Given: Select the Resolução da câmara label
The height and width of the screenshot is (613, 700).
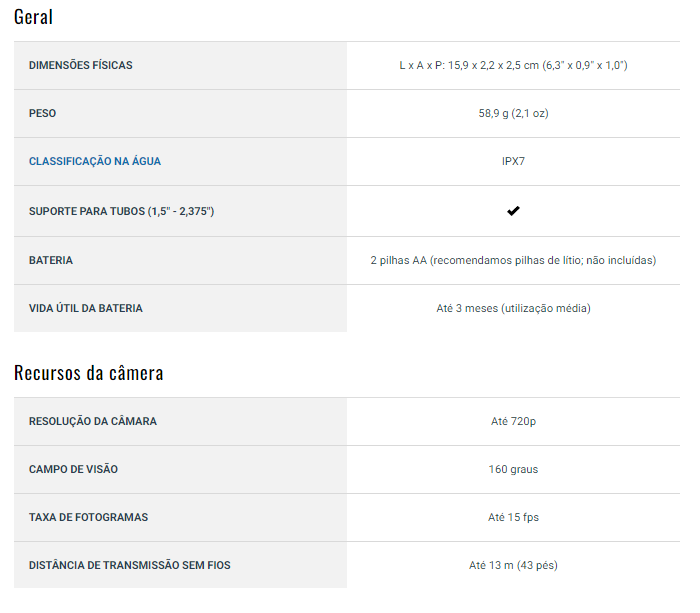Looking at the screenshot, I should pos(92,421).
